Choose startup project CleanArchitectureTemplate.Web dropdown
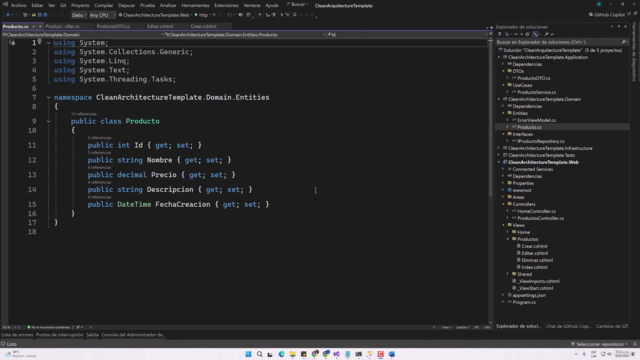 (156, 15)
